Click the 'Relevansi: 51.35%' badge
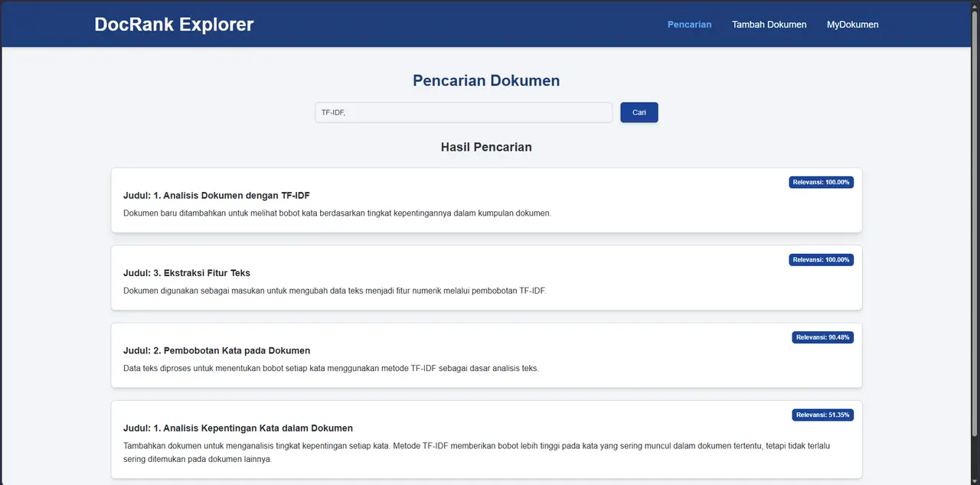This screenshot has width=980, height=485. tap(822, 415)
